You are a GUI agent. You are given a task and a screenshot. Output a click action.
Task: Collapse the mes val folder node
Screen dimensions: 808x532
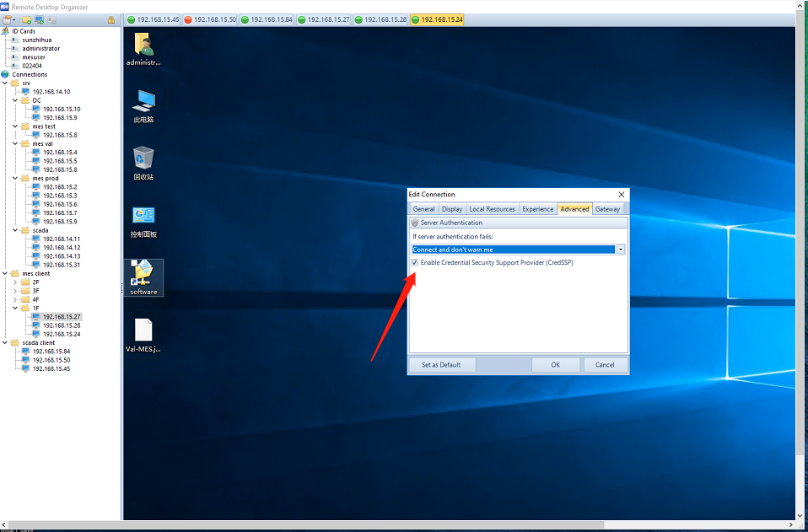tap(15, 143)
